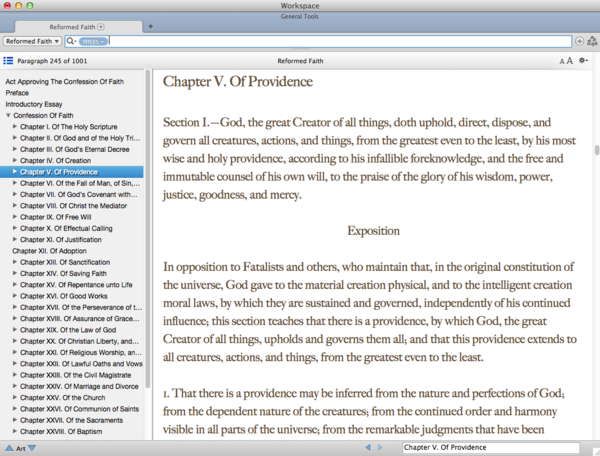Go to previous article using up triangle
The image size is (600, 456).
[x=9, y=448]
